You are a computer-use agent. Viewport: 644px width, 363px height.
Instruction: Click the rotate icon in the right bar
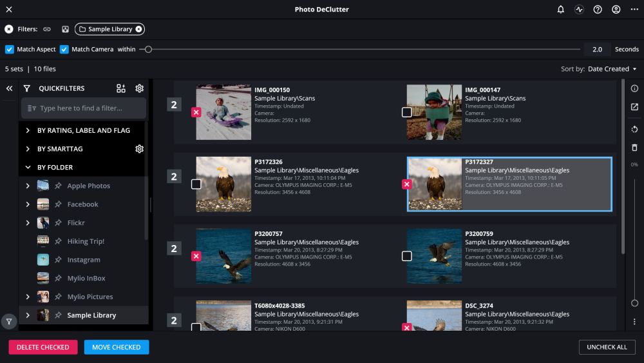point(634,129)
